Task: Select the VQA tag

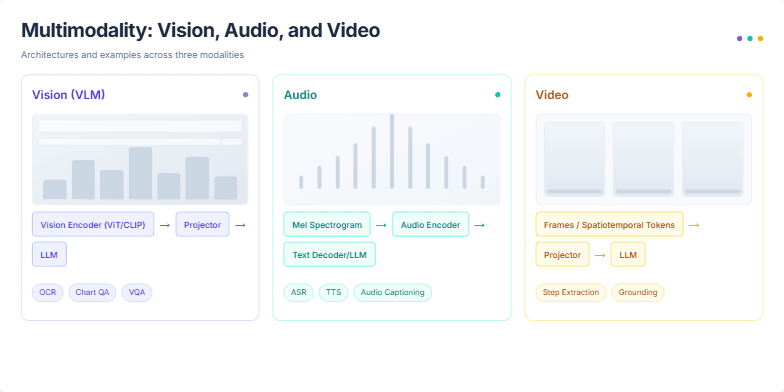Action: point(136,292)
